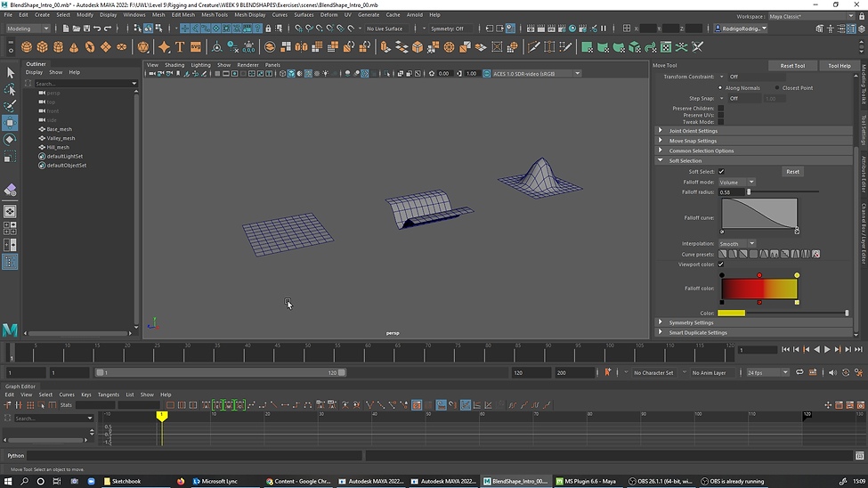This screenshot has height=488, width=868.
Task: Click the Open Scene folder icon
Action: coord(77,28)
